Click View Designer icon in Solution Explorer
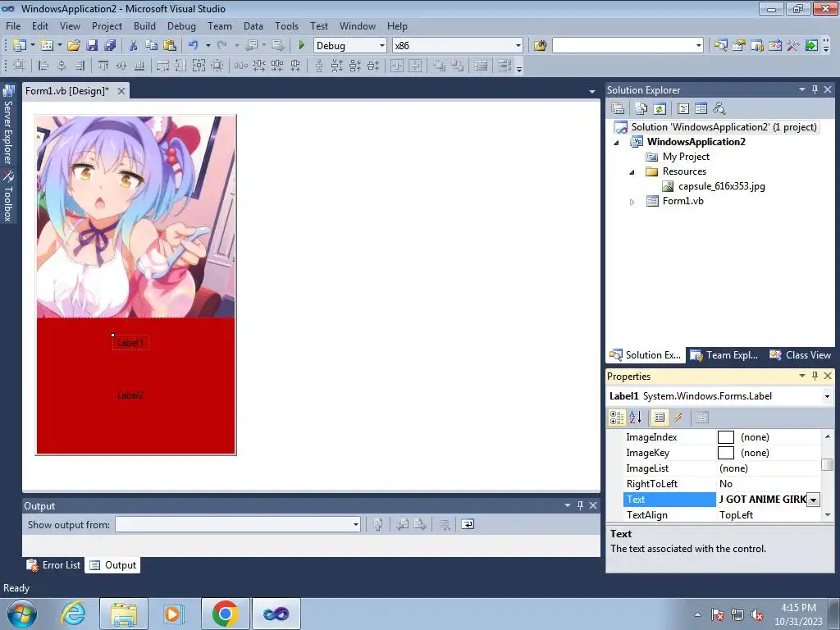 pyautogui.click(x=701, y=108)
